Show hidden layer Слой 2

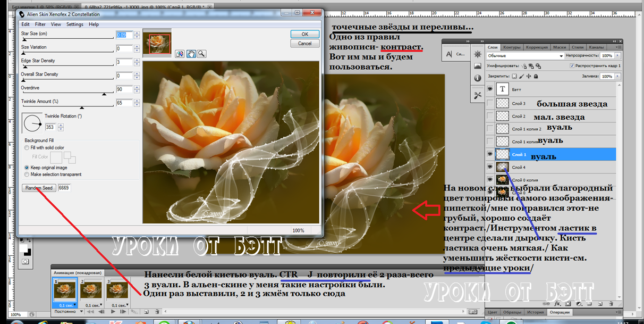click(490, 116)
